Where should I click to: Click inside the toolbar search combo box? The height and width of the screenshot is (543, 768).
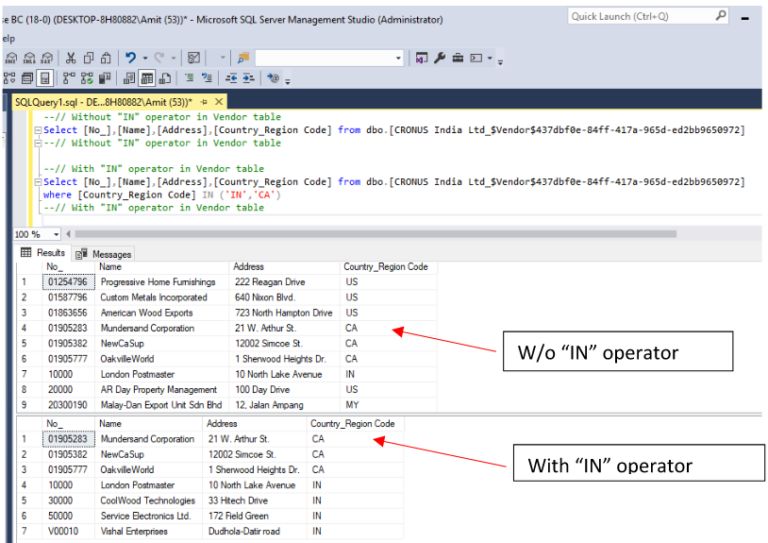click(x=324, y=58)
